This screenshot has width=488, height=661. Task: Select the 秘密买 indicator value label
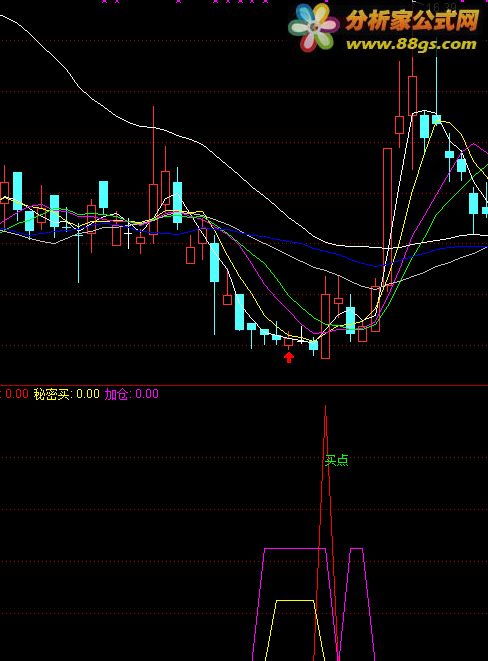pyautogui.click(x=67, y=394)
